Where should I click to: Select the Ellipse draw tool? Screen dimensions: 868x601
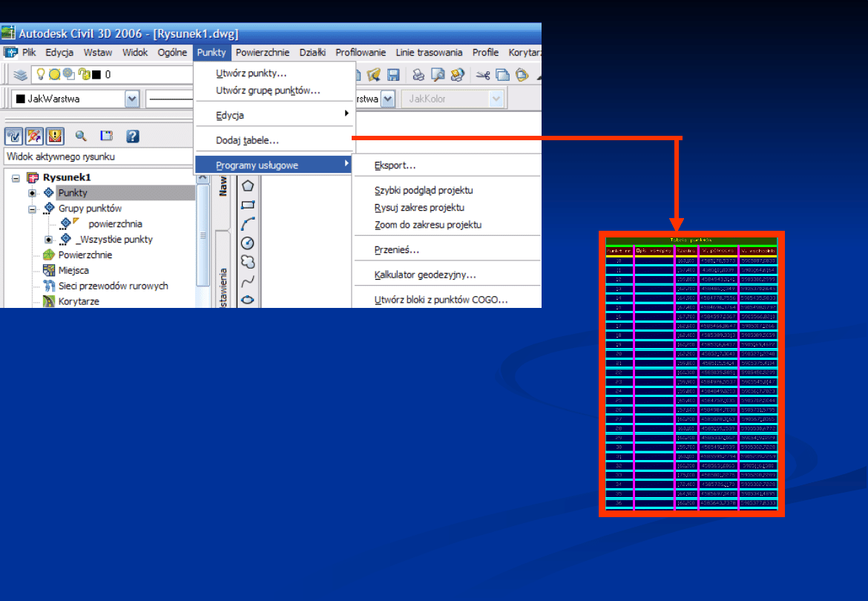248,300
